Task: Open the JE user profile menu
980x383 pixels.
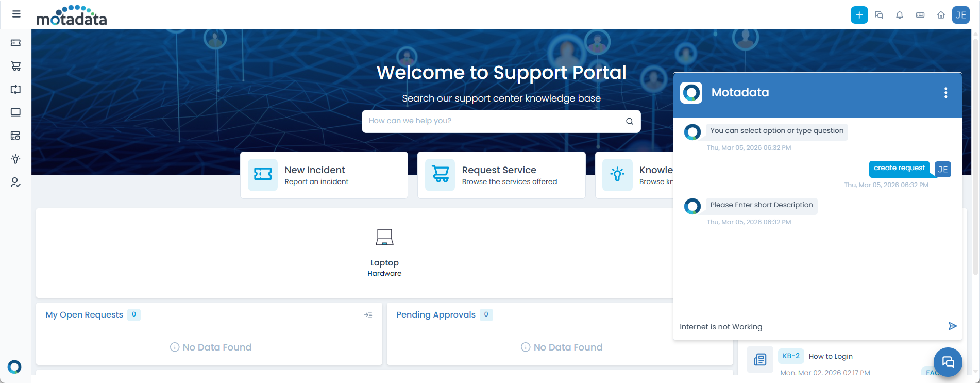Action: (961, 15)
